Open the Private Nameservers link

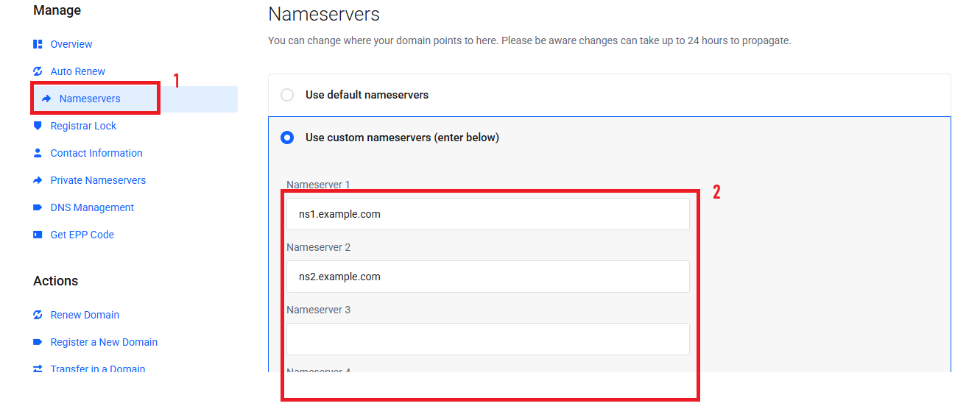(x=98, y=180)
